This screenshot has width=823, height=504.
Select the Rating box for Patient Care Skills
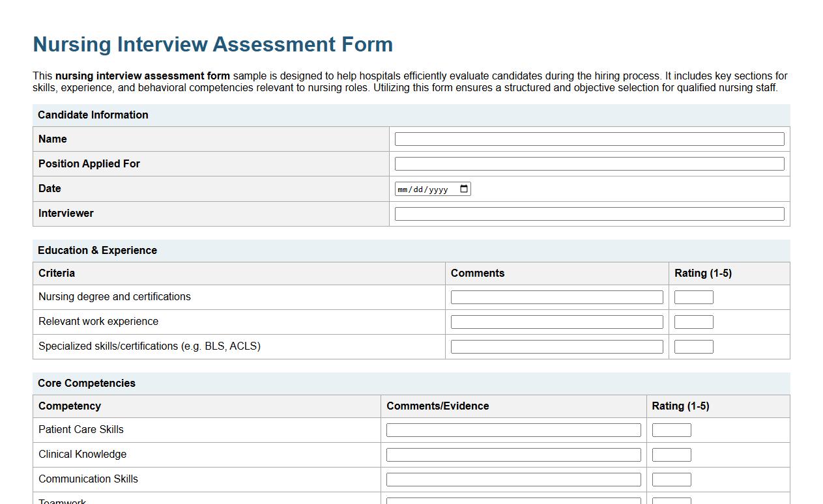[671, 429]
